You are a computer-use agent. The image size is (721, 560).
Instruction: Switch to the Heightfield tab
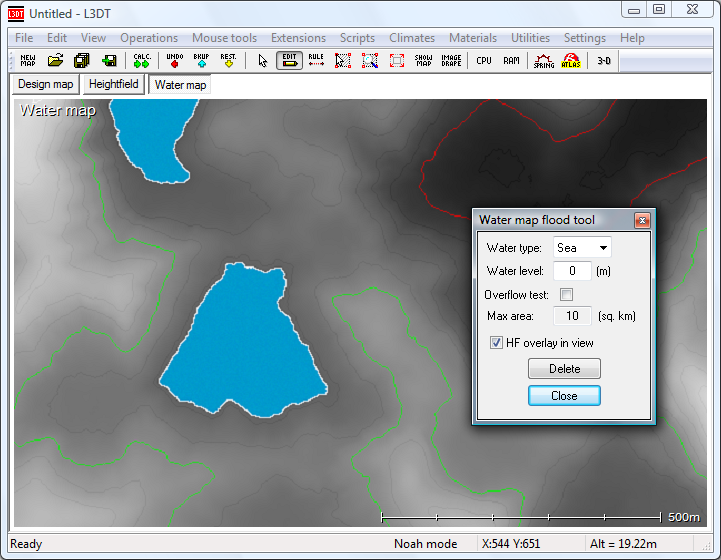(113, 84)
